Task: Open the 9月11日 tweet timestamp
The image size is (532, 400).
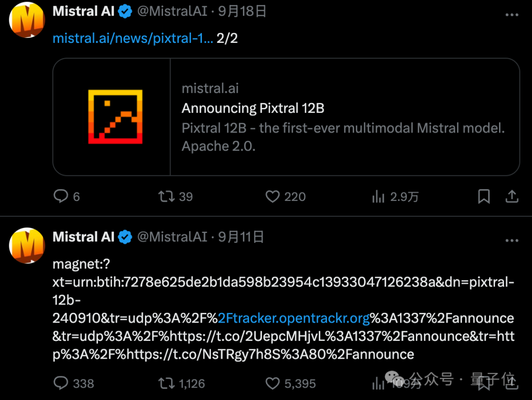Action: tap(241, 237)
